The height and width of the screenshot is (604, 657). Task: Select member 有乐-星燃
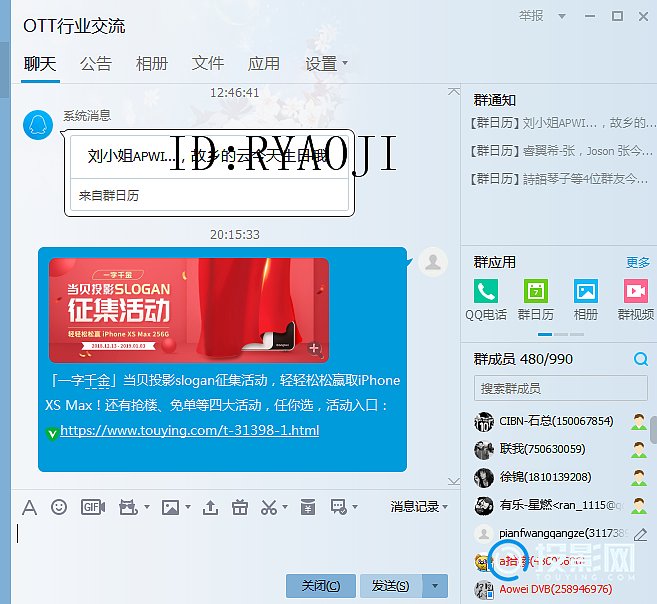click(x=561, y=506)
